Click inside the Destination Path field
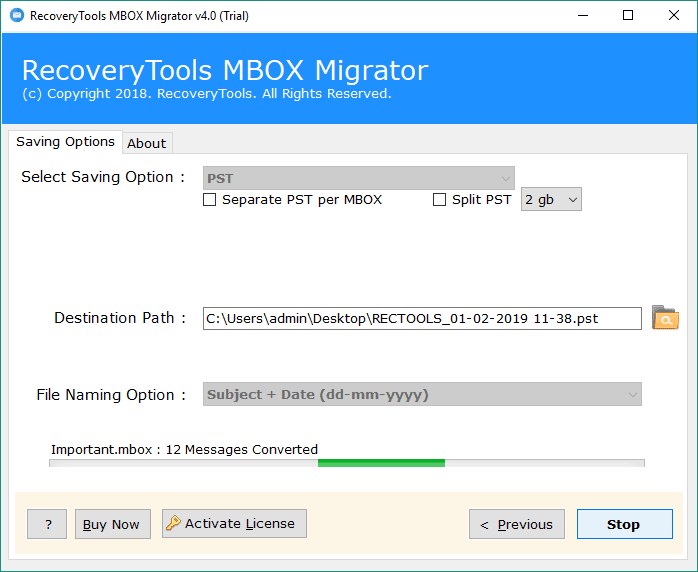698x572 pixels. [x=422, y=318]
